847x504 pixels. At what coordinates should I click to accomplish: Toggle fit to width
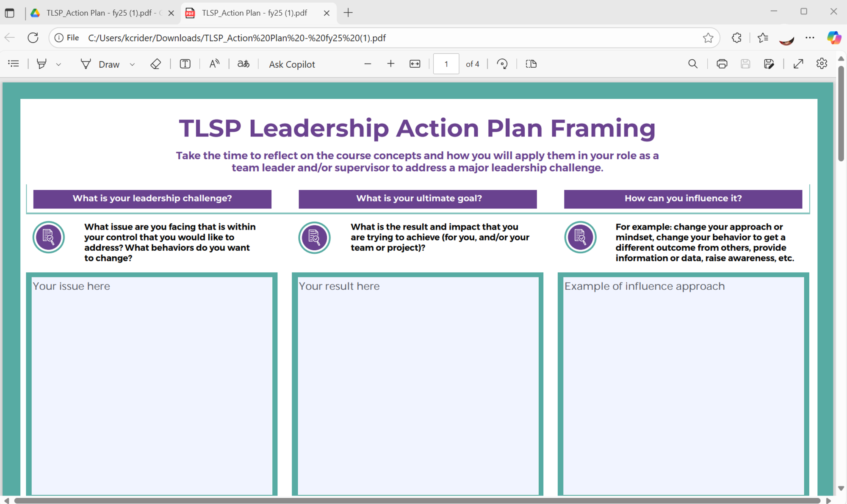pos(415,64)
